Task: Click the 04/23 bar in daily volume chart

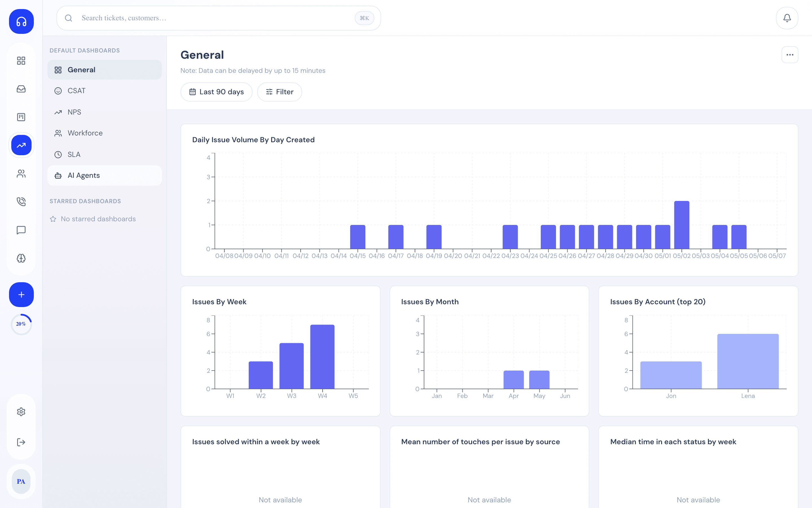Action: (x=510, y=237)
